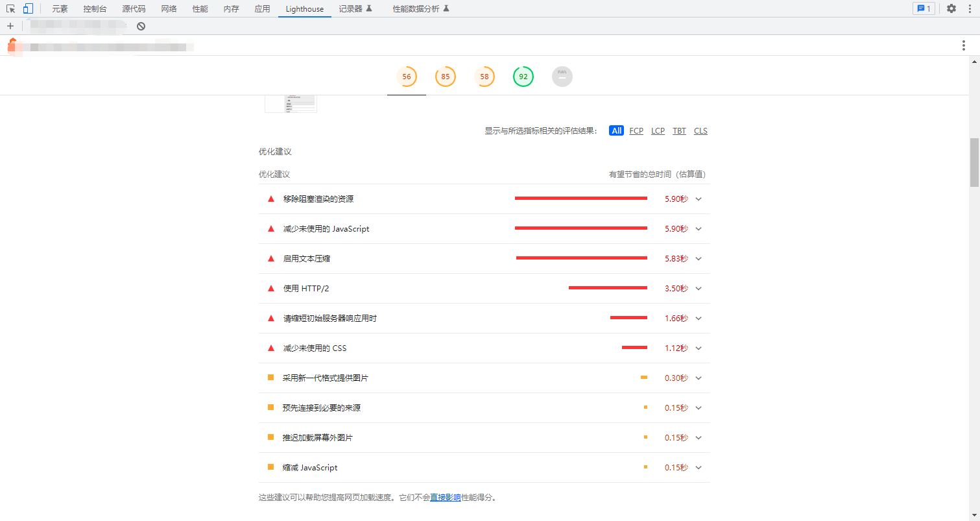This screenshot has width=980, height=521.
Task: Select the All metrics filter pill
Action: tap(615, 130)
